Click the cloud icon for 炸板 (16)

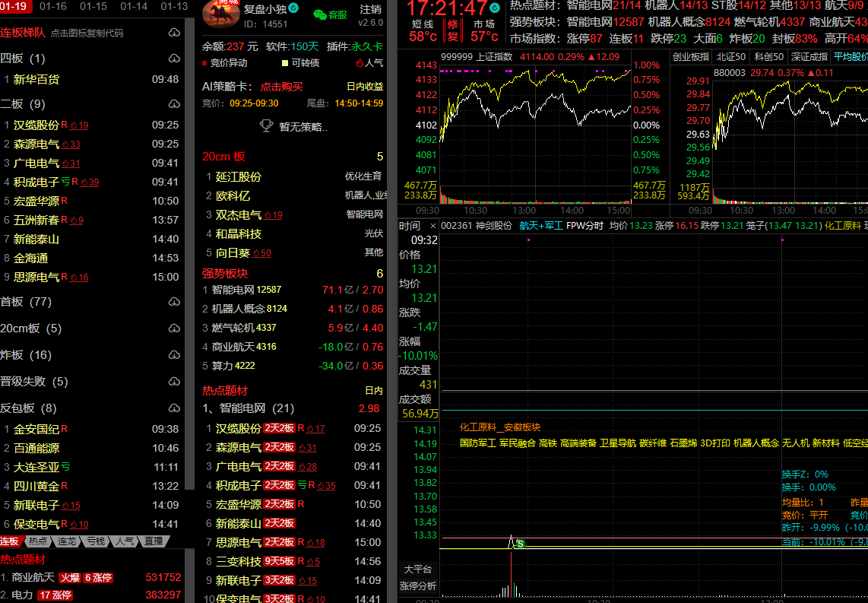pos(174,355)
